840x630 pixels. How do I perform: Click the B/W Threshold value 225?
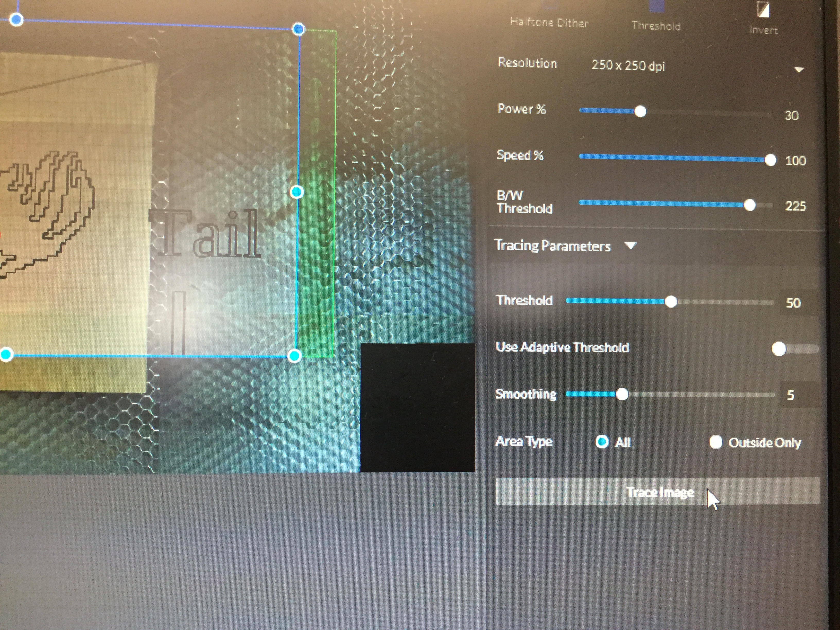click(x=795, y=206)
